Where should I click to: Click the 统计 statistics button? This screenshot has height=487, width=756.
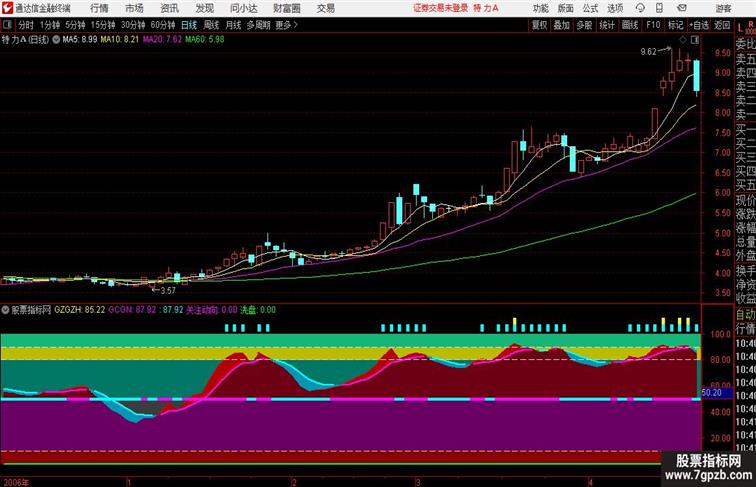tap(607, 25)
